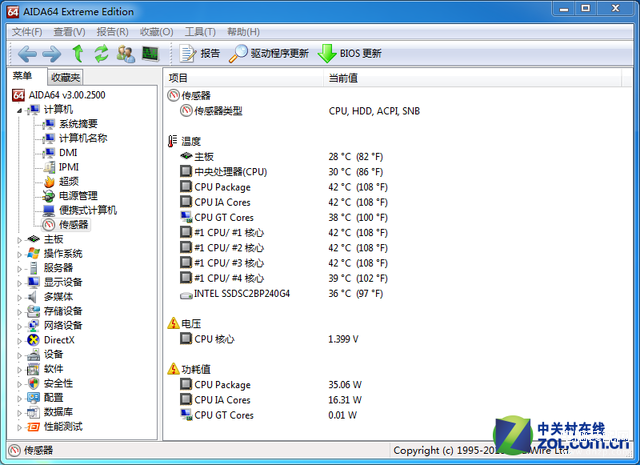This screenshot has height=465, width=640.
Task: Select IPMI in the tree
Action: 69,167
